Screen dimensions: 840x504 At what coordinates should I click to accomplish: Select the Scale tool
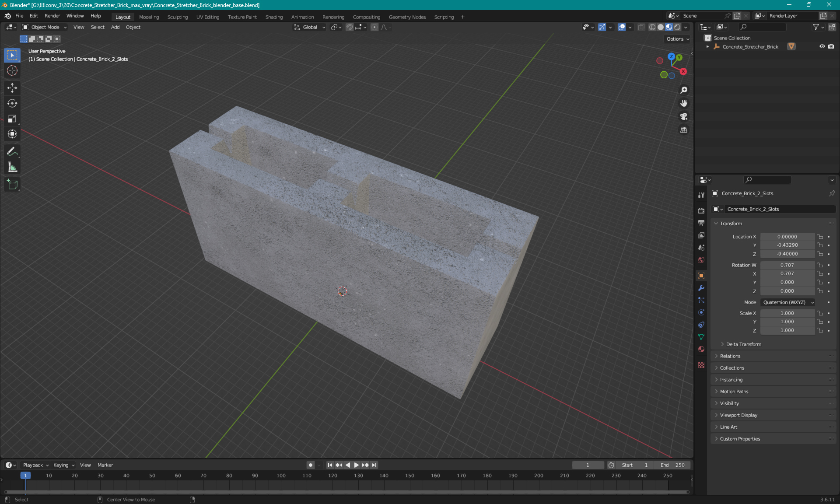[x=12, y=119]
